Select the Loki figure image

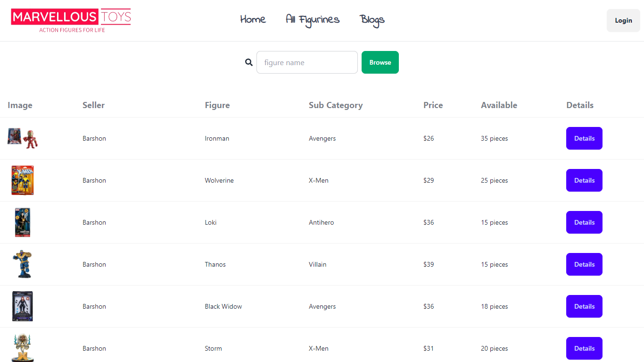(23, 222)
